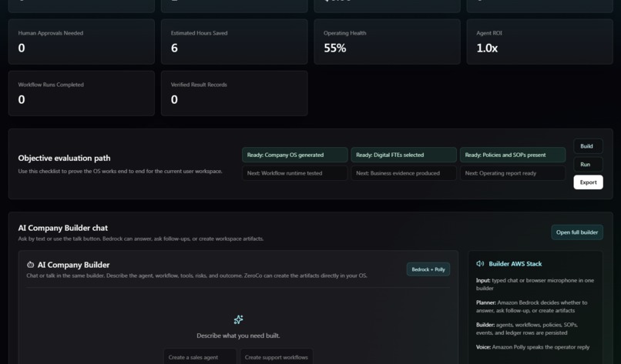The image size is (621, 364).
Task: Select the Next: Workflow runtime tested step
Action: [x=294, y=173]
